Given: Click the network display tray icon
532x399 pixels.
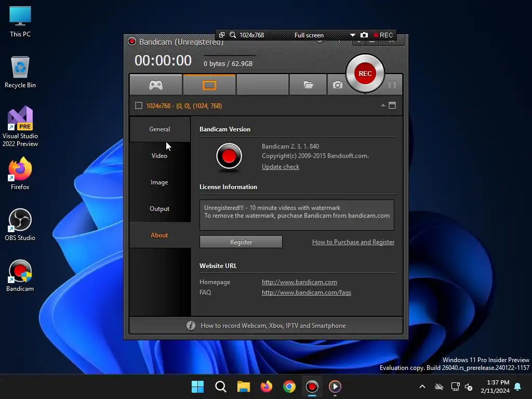Looking at the screenshot, I should click(455, 387).
